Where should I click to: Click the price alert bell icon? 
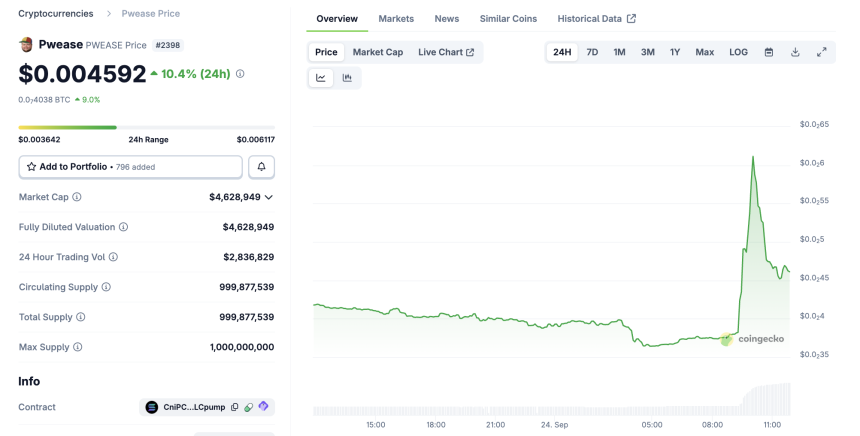pos(261,167)
